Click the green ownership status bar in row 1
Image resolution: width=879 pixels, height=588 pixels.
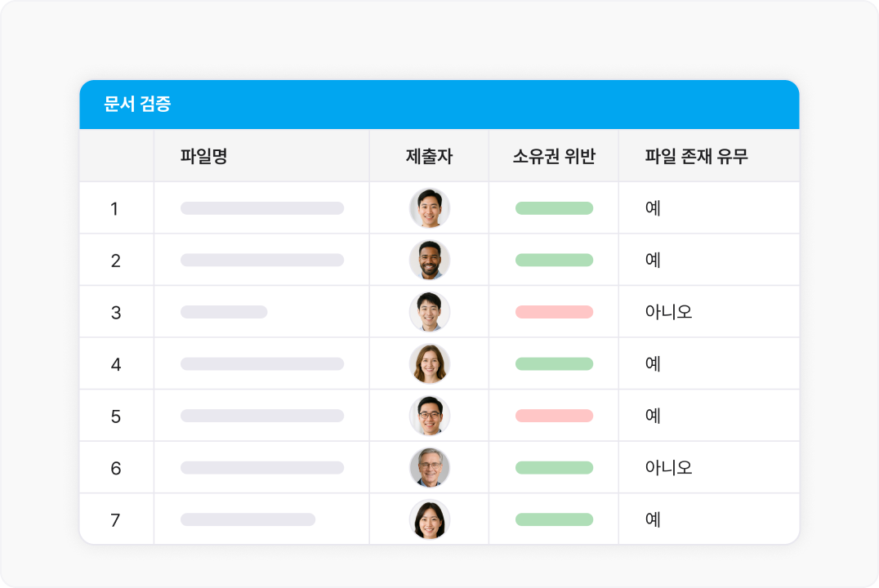(554, 208)
